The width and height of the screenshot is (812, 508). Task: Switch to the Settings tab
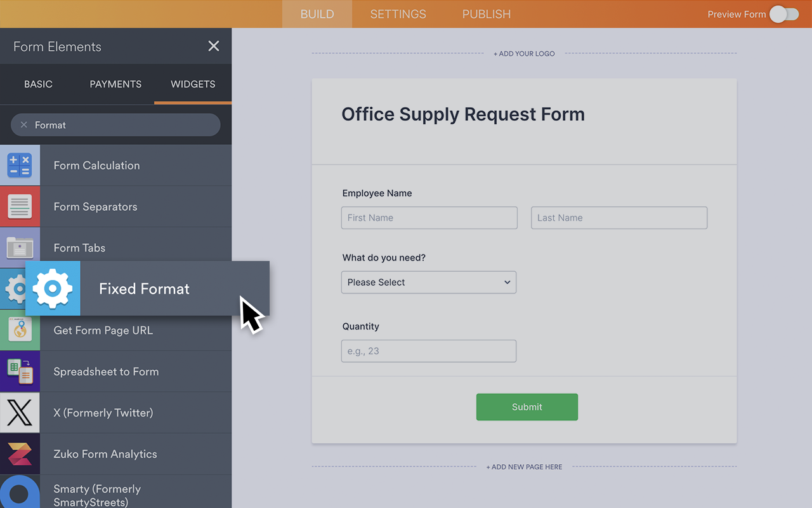click(398, 14)
